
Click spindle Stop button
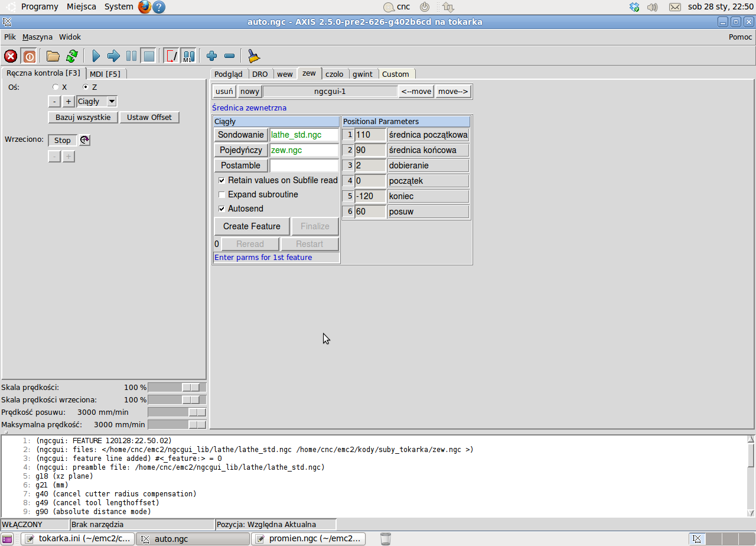pos(63,140)
